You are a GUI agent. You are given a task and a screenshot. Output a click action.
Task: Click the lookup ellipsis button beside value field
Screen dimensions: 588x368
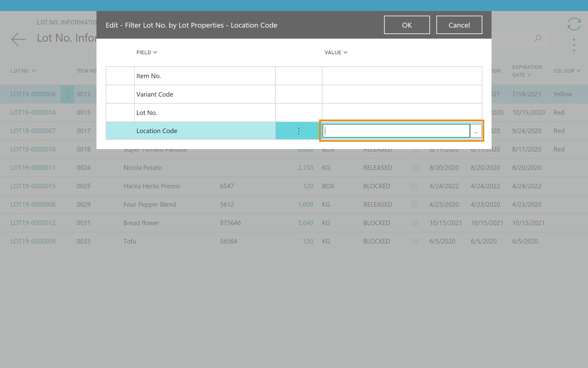point(476,131)
